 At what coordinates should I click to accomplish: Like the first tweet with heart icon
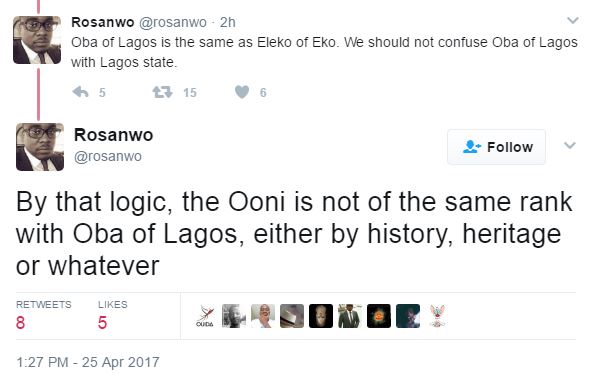(242, 92)
